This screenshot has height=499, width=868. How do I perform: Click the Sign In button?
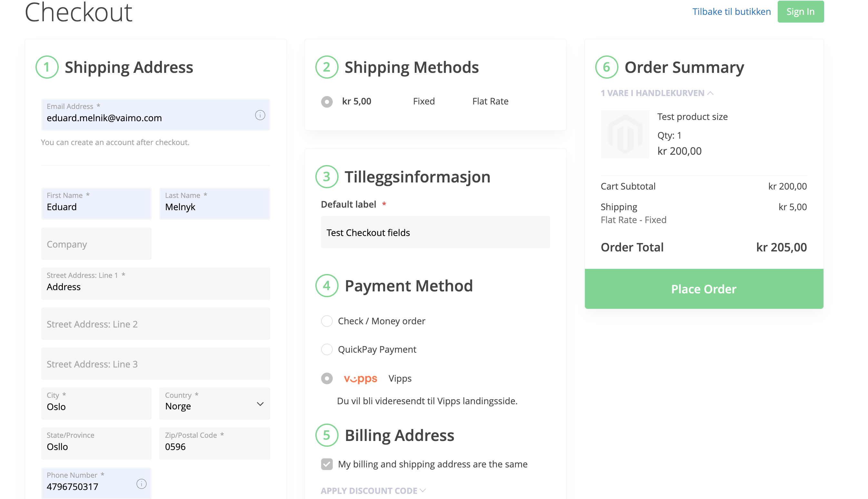pyautogui.click(x=801, y=11)
